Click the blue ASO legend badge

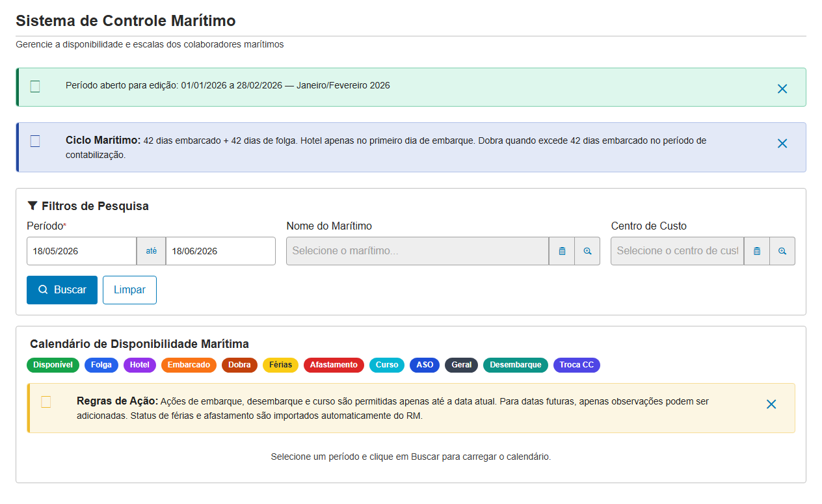click(425, 365)
